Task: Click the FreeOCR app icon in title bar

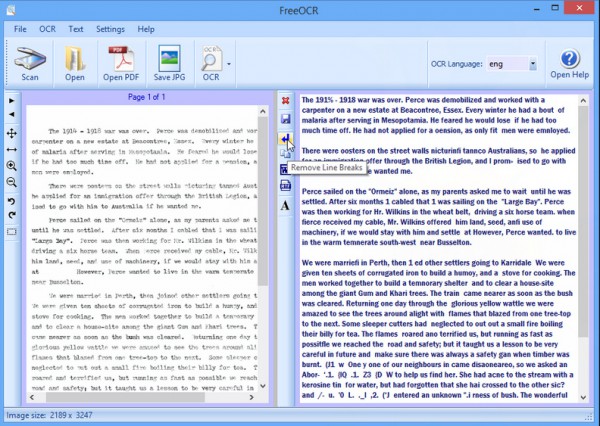Action: (11, 10)
